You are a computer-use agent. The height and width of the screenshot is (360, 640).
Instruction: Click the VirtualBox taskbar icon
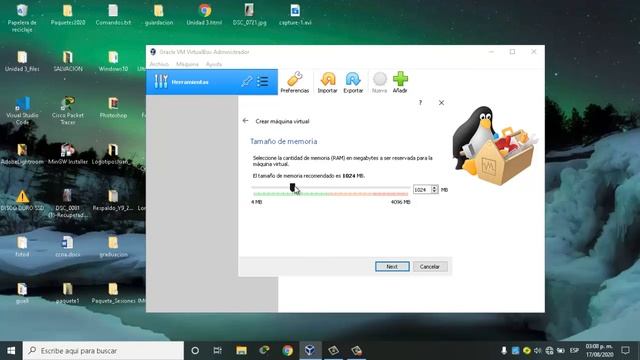(x=310, y=351)
